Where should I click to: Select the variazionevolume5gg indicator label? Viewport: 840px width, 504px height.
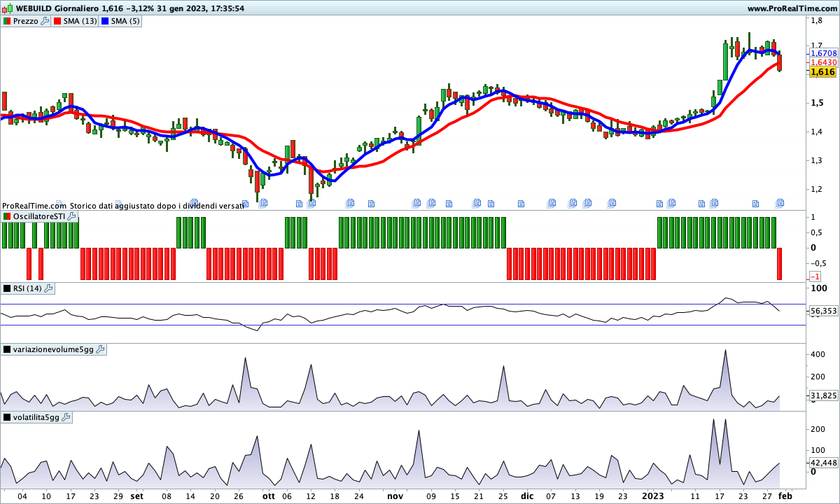(x=53, y=349)
